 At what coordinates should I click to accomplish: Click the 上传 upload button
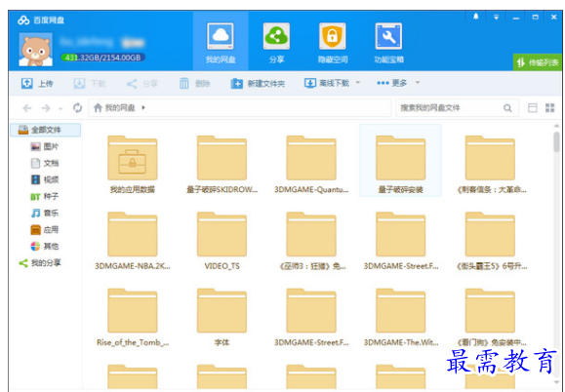(37, 84)
